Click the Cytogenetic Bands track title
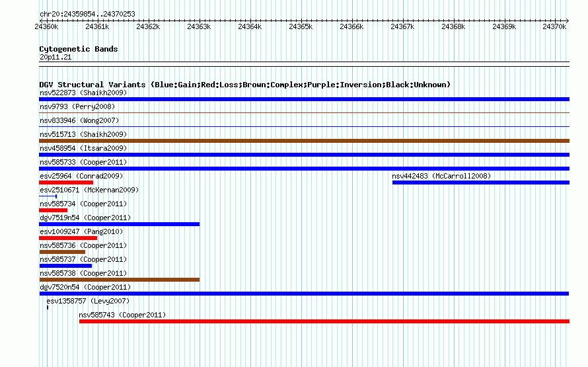This screenshot has width=588, height=367. click(79, 49)
